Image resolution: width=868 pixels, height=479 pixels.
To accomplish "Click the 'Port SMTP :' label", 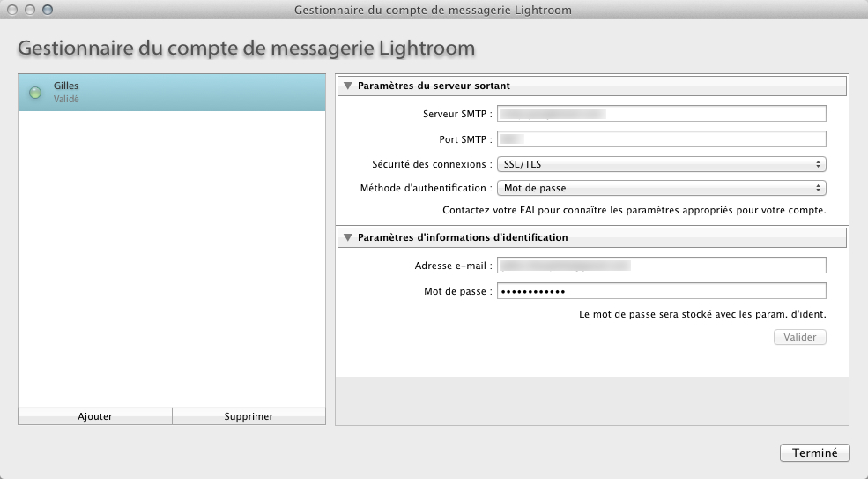I will click(465, 139).
